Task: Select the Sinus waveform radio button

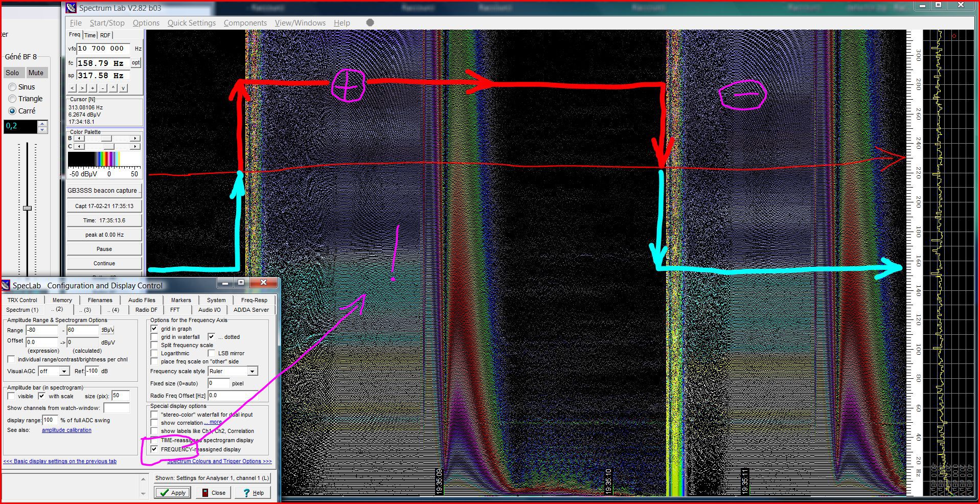Action: pyautogui.click(x=12, y=87)
